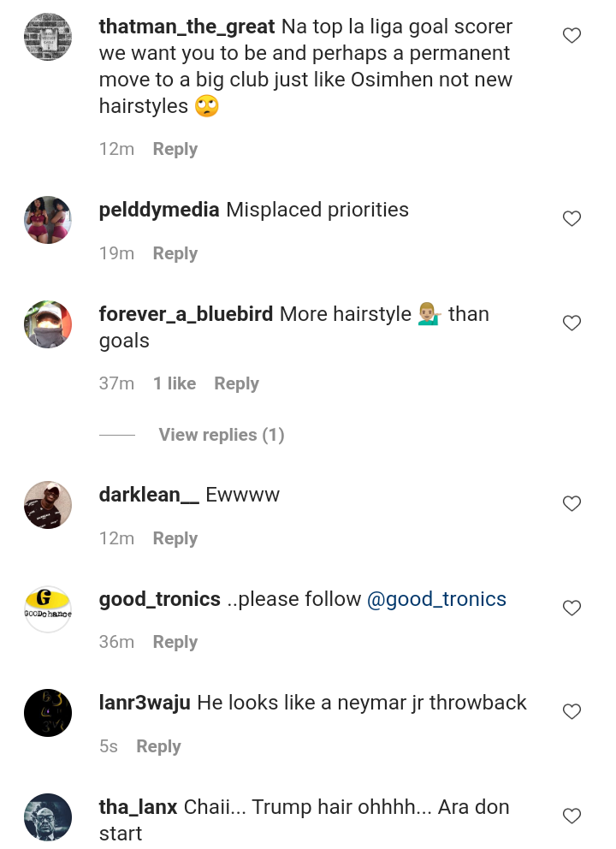Click Reply under darklean__'s comment
616x849 pixels.
coord(175,538)
